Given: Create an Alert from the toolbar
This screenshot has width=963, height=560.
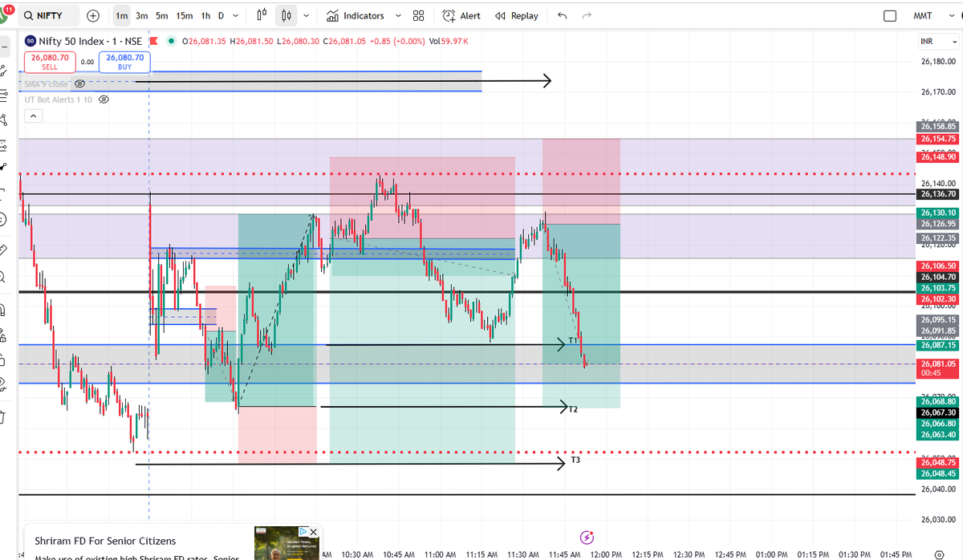Looking at the screenshot, I should (461, 15).
